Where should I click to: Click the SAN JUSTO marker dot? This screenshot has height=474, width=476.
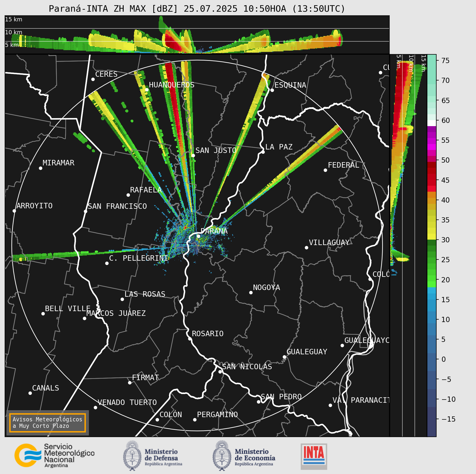[193, 155]
